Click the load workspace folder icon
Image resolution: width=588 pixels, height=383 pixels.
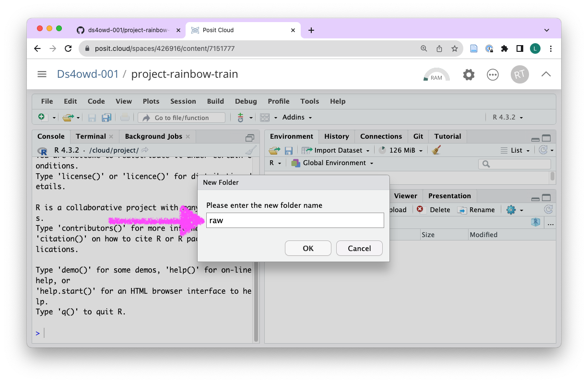pos(274,150)
